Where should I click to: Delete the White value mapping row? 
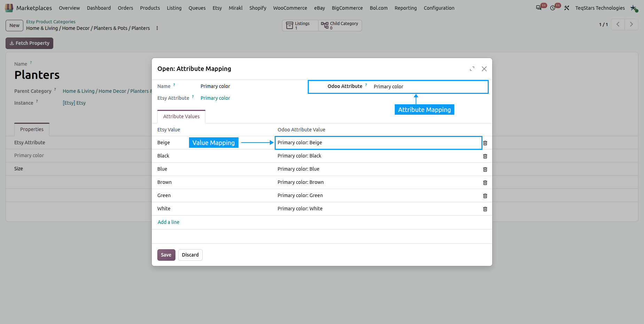point(485,209)
